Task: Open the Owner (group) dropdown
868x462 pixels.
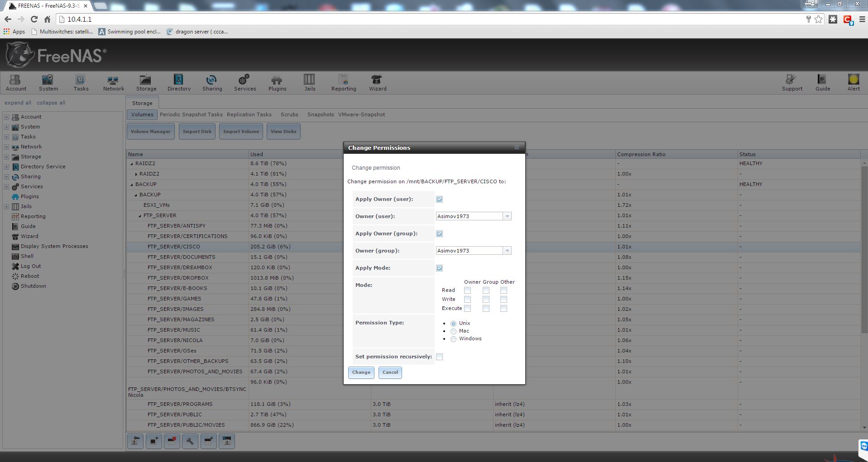Action: pyautogui.click(x=507, y=251)
